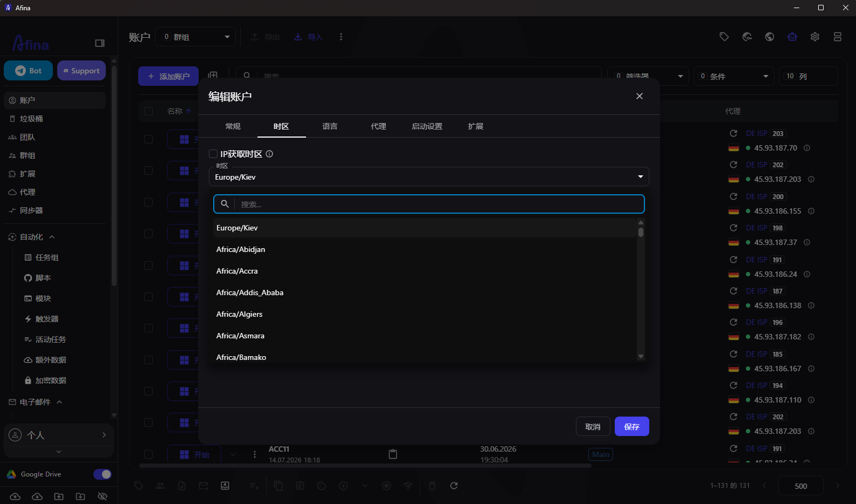Click the globe icon in top toolbar

click(x=770, y=37)
